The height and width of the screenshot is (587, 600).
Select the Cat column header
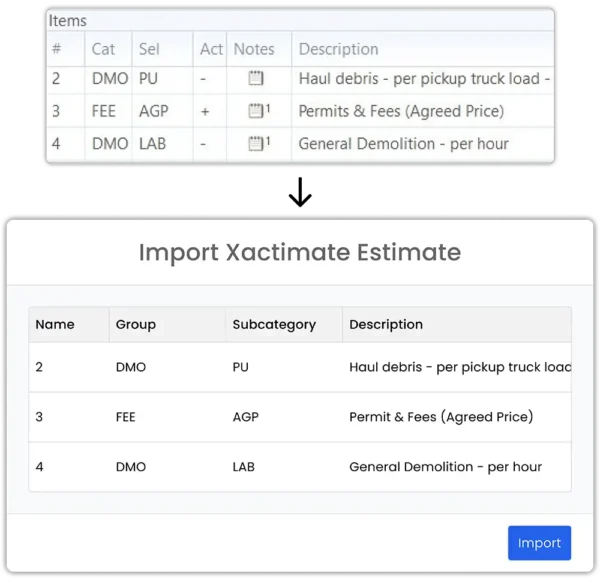(x=103, y=49)
